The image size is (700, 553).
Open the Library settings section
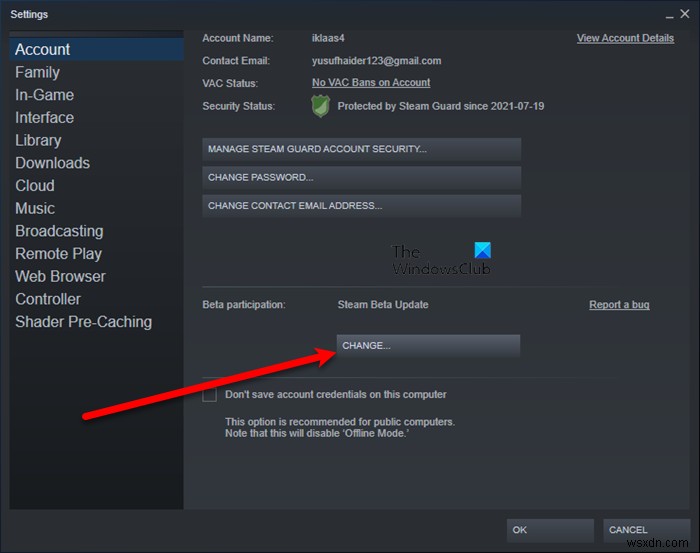[38, 141]
